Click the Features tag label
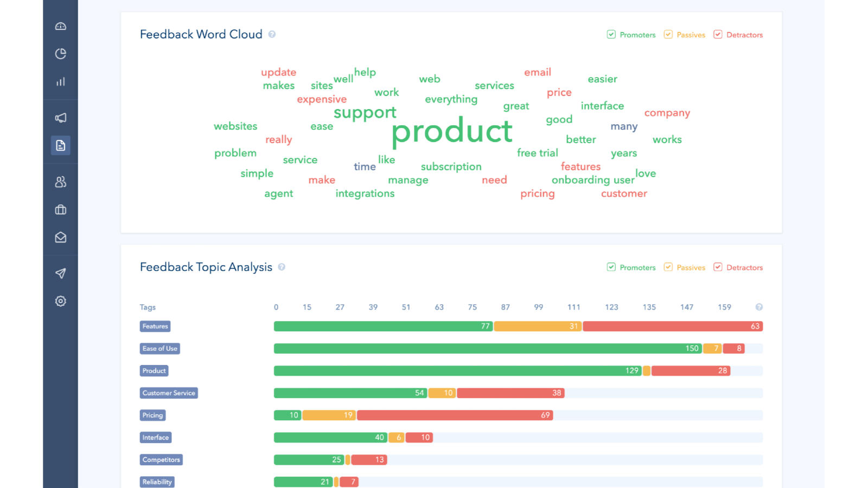Viewport: 868px width, 488px height. [x=155, y=326]
